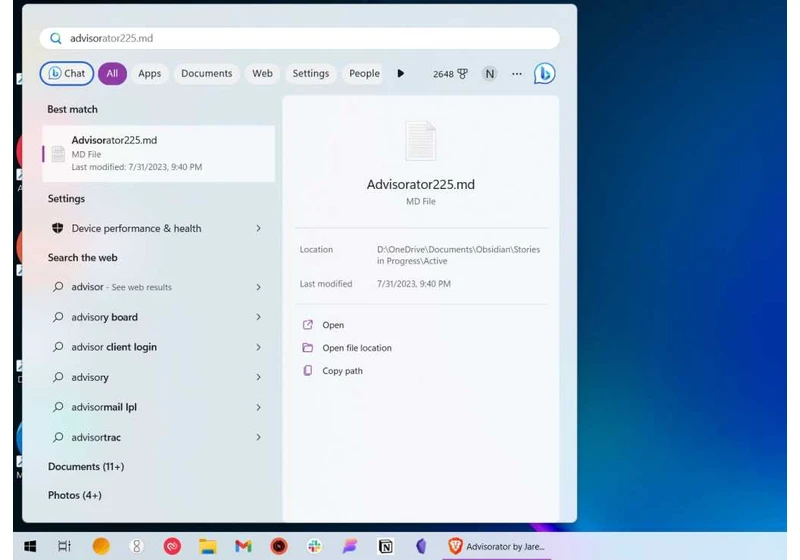The width and height of the screenshot is (800, 560).
Task: Switch to the Apps filter tab
Action: pos(149,73)
